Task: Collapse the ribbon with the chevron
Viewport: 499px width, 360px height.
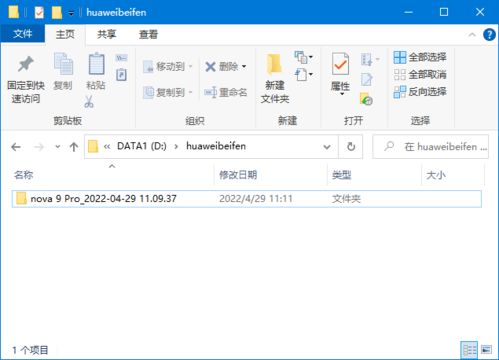Action: click(472, 34)
